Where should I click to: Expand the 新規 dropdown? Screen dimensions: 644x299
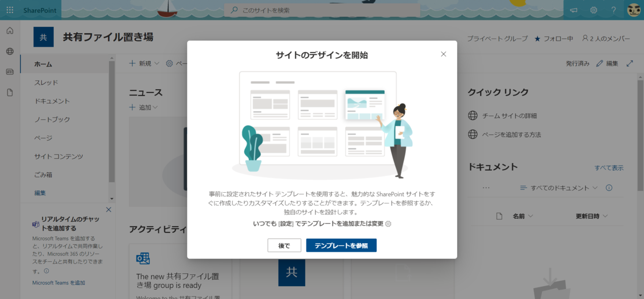(144, 63)
